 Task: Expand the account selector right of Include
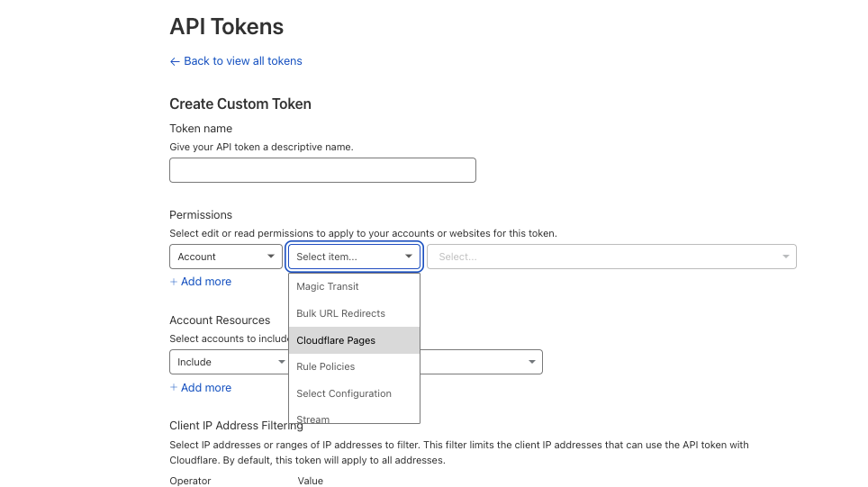pos(481,362)
